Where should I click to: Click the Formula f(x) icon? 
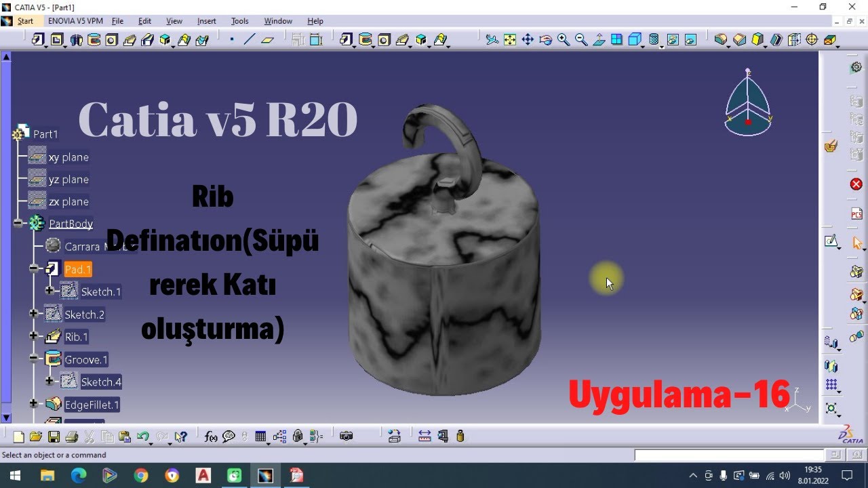point(211,436)
